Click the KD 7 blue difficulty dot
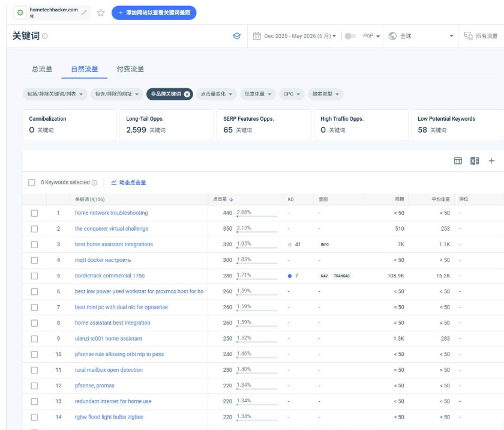 [x=290, y=276]
